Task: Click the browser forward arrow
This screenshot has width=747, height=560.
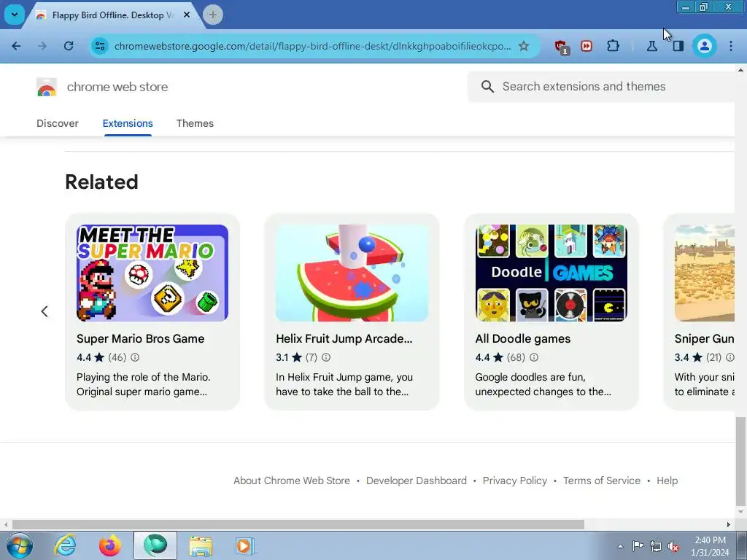Action: [42, 46]
